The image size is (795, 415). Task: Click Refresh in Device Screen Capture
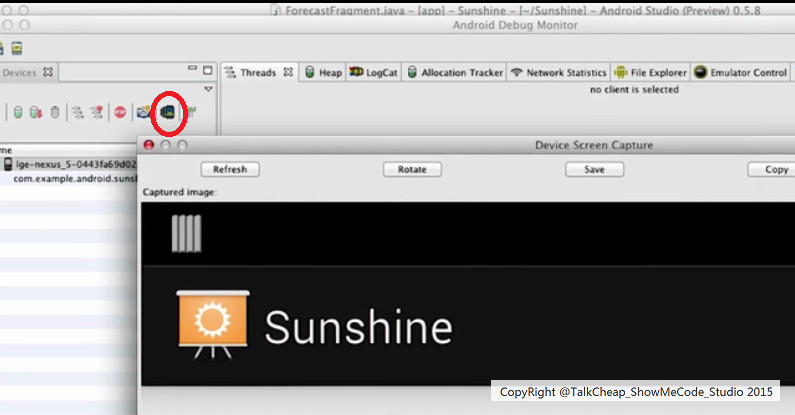coord(230,169)
